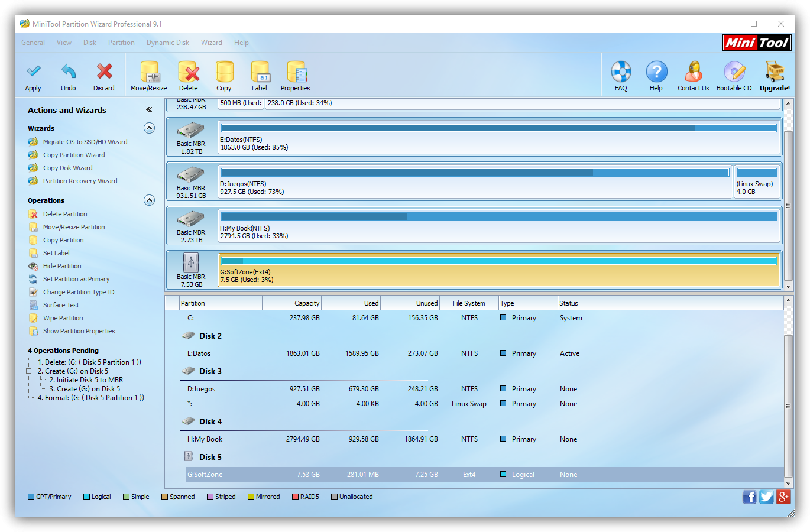Launch the Copy Disk Wizard
This screenshot has width=810, height=532.
67,168
